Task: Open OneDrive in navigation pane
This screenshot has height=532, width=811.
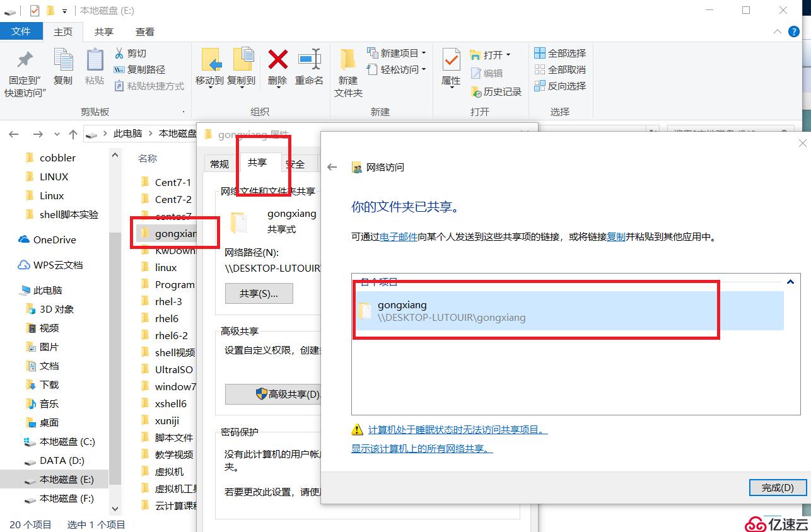Action: click(x=47, y=240)
